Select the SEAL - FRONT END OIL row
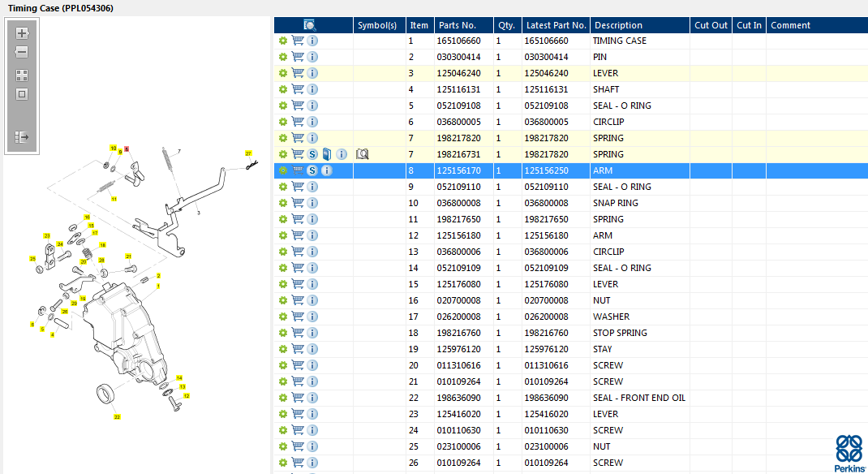The image size is (868, 474). pyautogui.click(x=638, y=398)
